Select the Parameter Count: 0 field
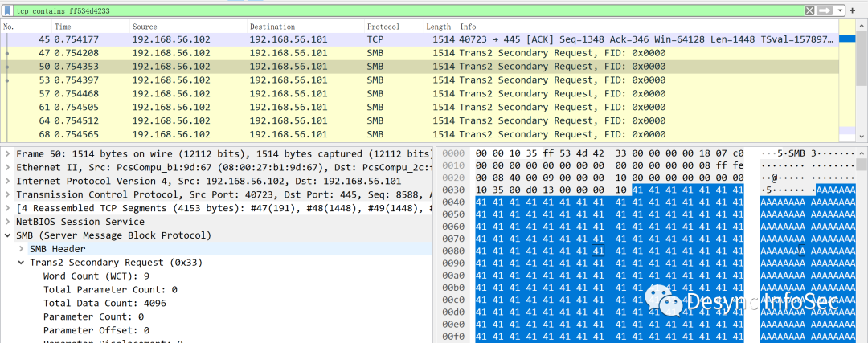The height and width of the screenshot is (343, 868). tap(93, 316)
